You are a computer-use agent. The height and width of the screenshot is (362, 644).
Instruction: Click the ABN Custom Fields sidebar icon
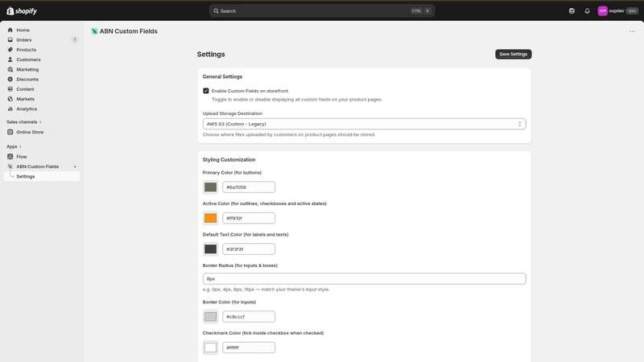coord(10,167)
